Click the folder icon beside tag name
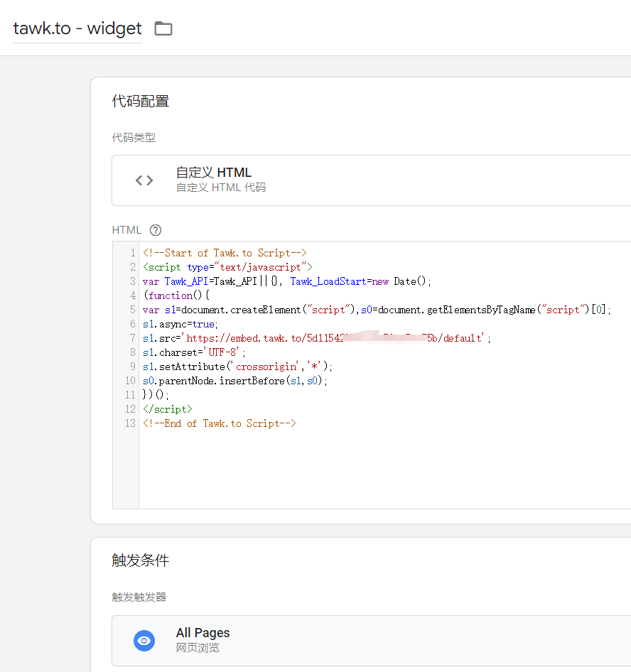This screenshot has width=631, height=672. click(163, 28)
